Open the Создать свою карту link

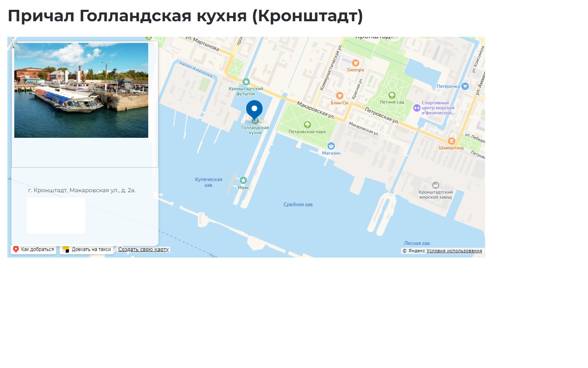143,249
